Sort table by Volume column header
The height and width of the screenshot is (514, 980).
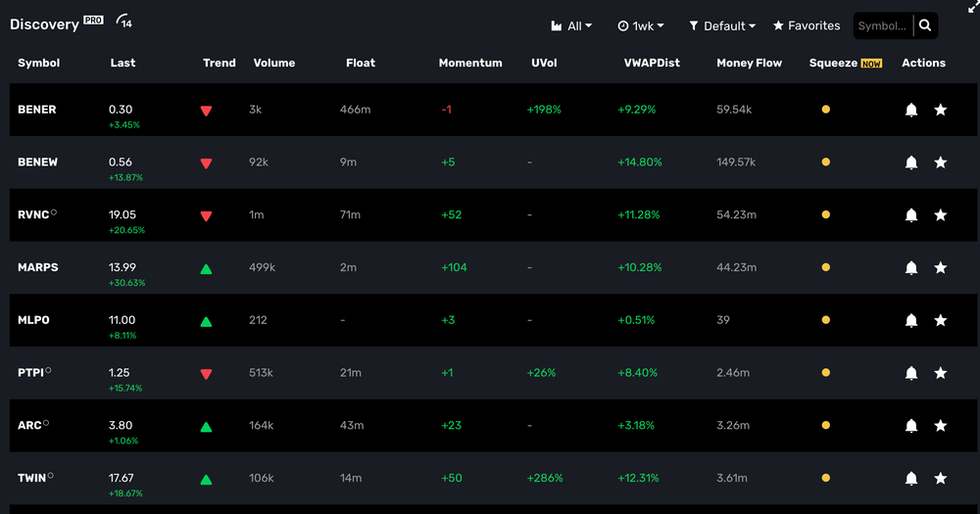click(x=274, y=63)
